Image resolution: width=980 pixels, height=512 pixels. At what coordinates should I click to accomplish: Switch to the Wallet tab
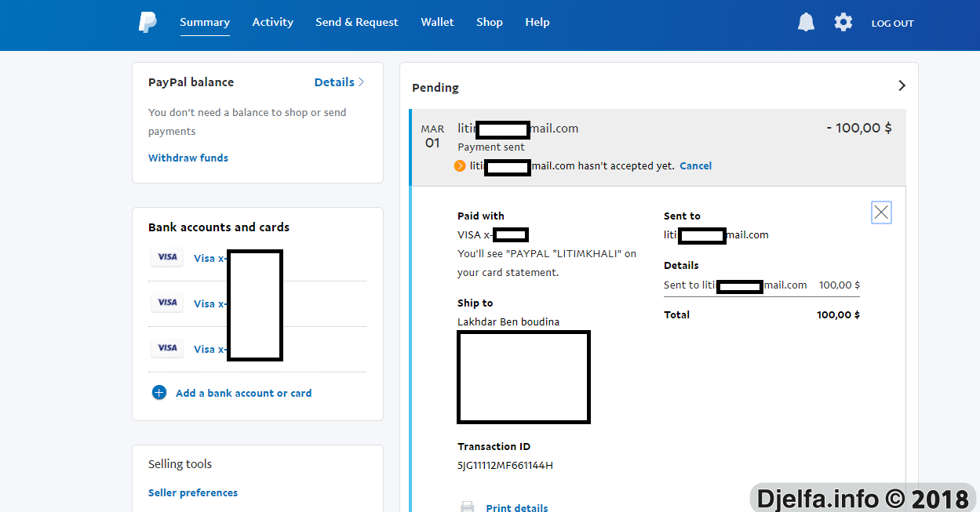pos(437,22)
